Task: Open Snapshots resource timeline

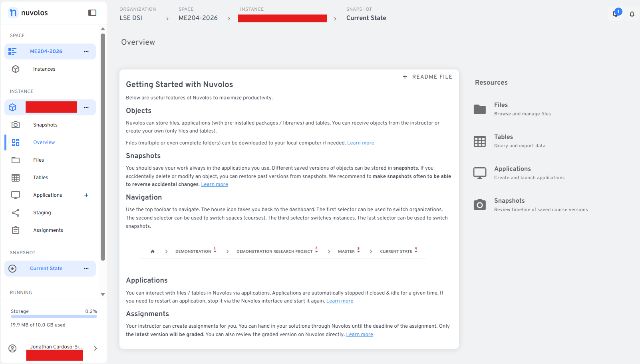Action: [x=509, y=201]
